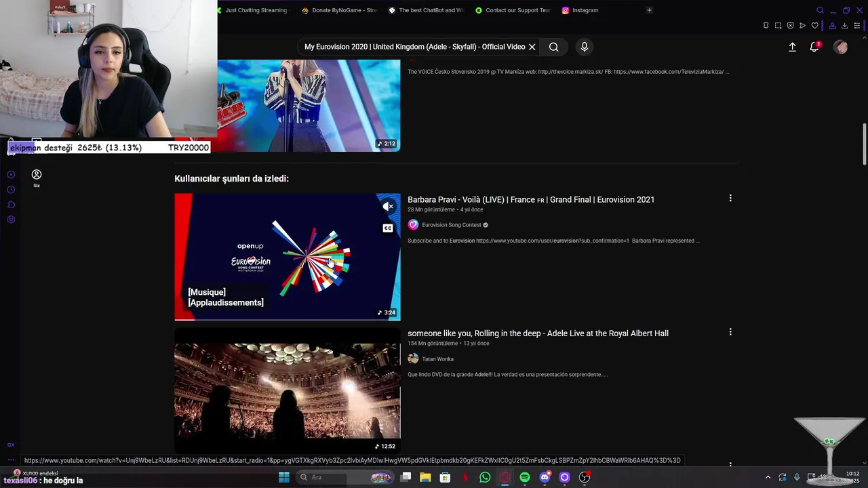Open Barbara Pravi - Voilà video title
The width and height of the screenshot is (868, 488).
coord(531,200)
